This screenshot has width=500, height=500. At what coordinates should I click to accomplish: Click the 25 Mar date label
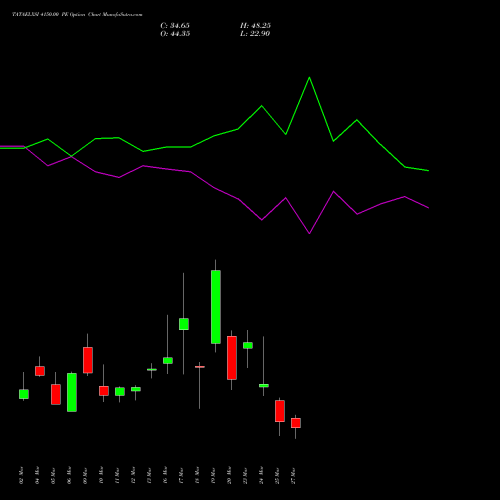click(277, 475)
